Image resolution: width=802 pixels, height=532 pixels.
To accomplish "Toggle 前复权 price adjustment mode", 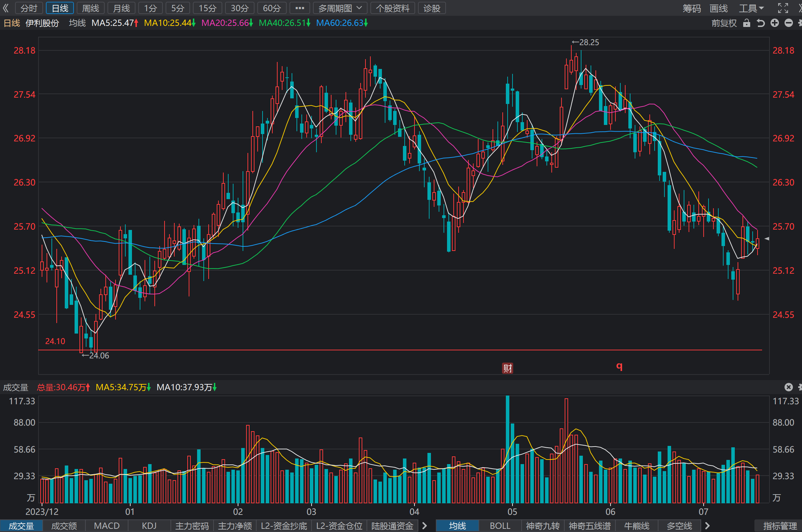I will pos(724,23).
